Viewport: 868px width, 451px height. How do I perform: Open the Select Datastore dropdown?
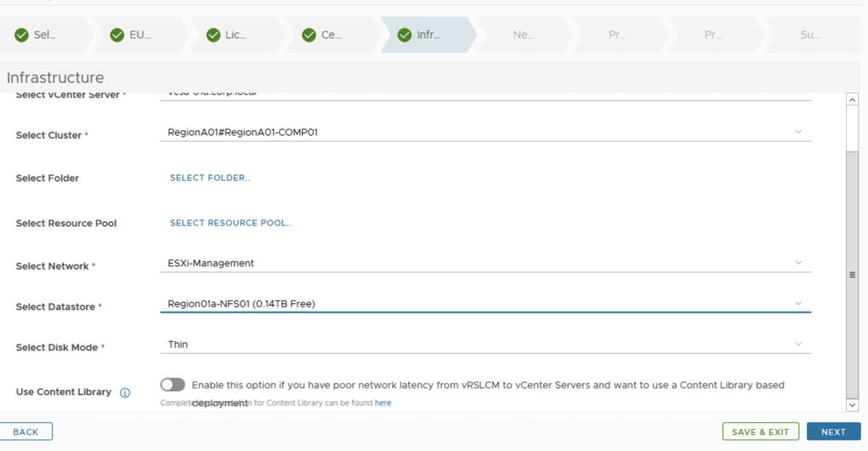coord(798,303)
